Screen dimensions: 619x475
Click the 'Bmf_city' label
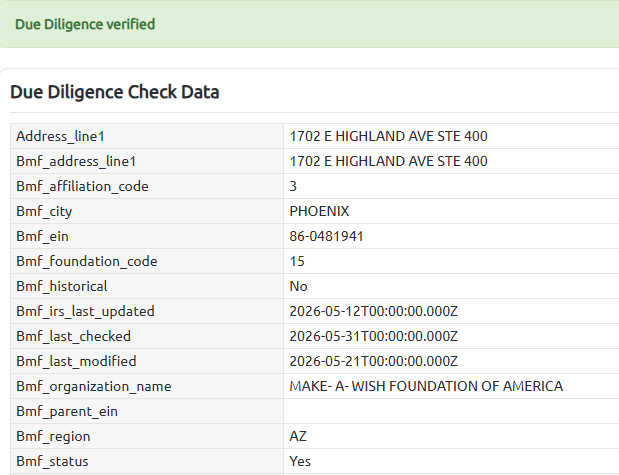click(44, 212)
